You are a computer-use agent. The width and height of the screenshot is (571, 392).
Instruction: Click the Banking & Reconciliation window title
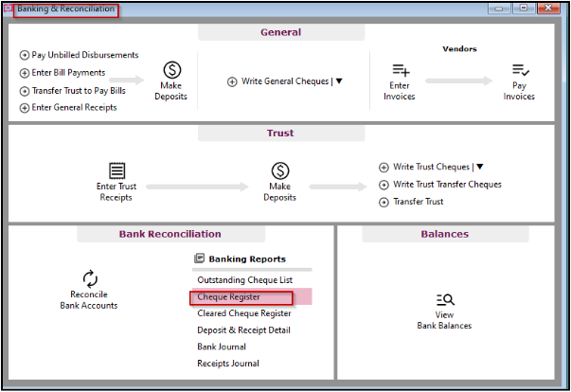pos(66,9)
